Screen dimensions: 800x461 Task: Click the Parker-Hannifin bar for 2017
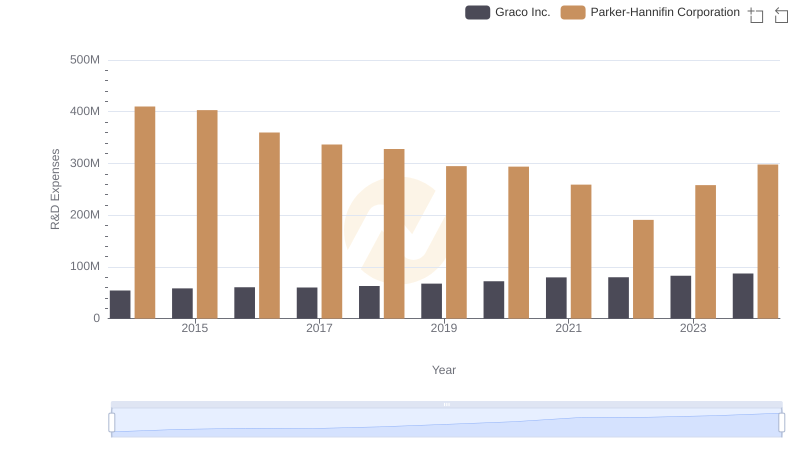pyautogui.click(x=332, y=232)
